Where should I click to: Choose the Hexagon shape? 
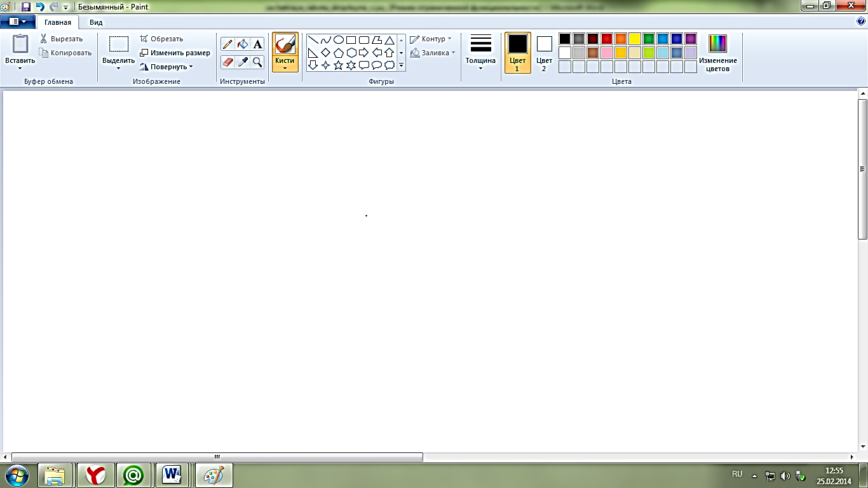(351, 53)
